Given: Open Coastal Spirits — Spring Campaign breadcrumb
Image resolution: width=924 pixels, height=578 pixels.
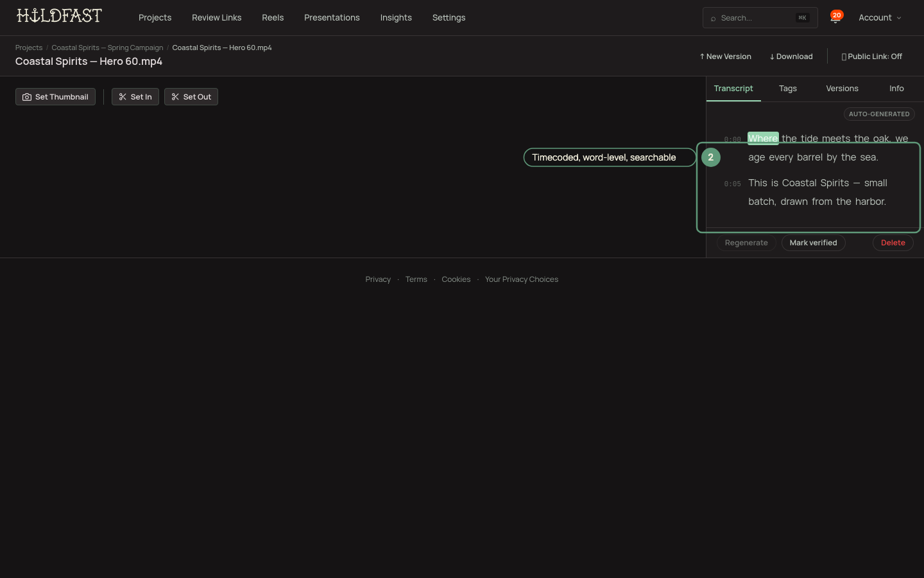Looking at the screenshot, I should (x=107, y=48).
